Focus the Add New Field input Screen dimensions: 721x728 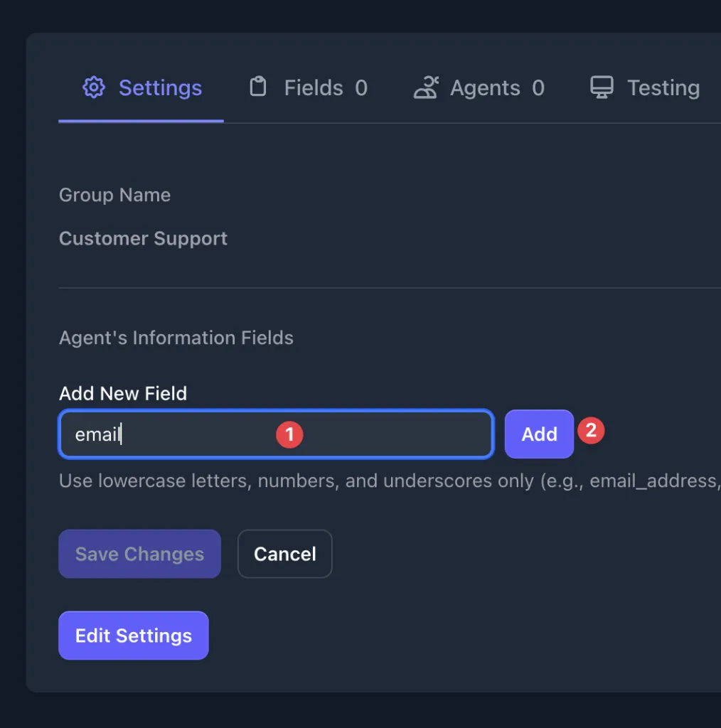(199, 434)
